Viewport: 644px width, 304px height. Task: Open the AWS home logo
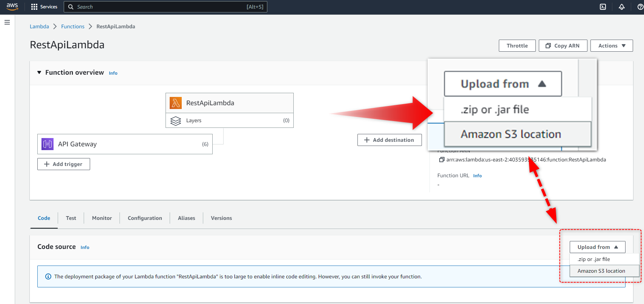[12, 6]
